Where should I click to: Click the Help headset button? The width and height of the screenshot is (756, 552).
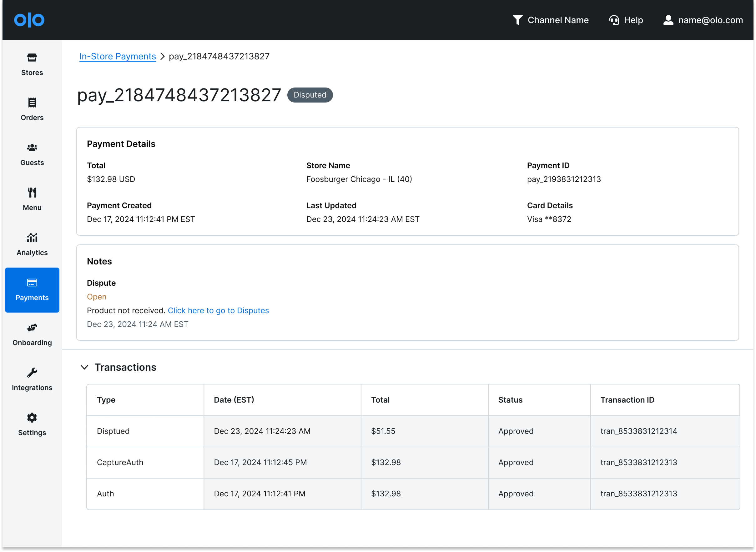point(626,20)
